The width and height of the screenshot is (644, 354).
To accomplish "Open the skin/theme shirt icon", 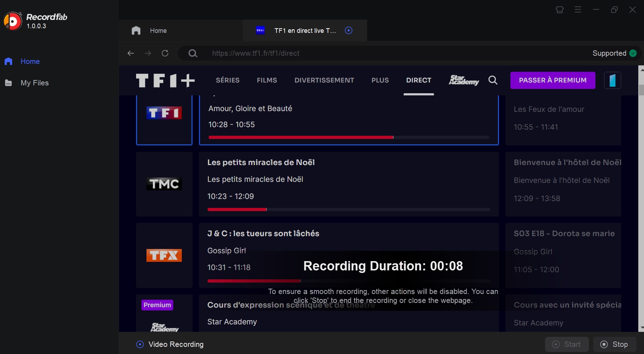I will (560, 10).
